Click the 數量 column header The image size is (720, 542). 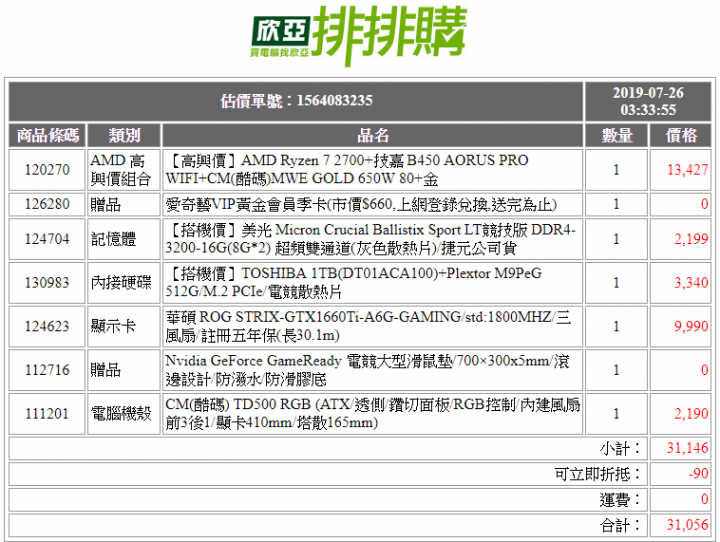[616, 136]
